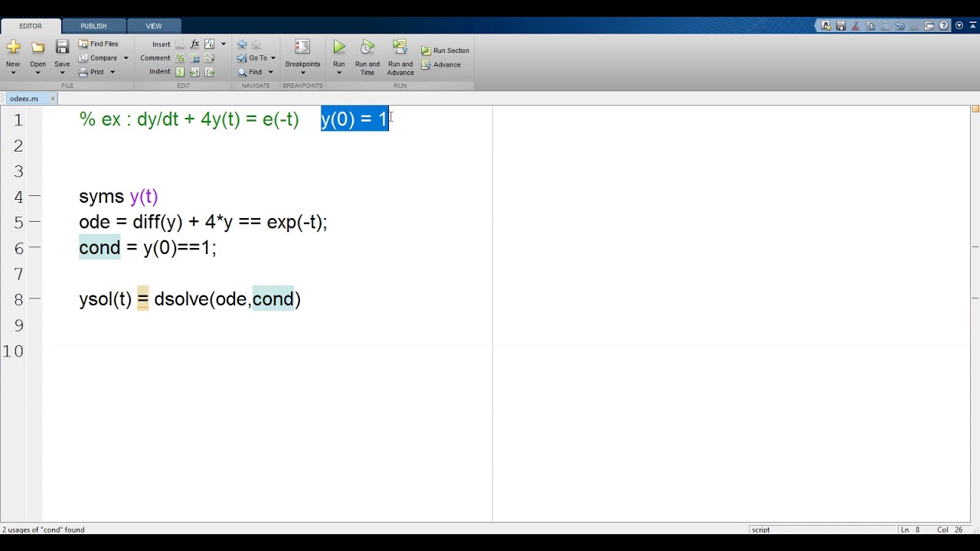980x551 pixels.
Task: Close the odeex.m file tab
Action: pyautogui.click(x=53, y=99)
